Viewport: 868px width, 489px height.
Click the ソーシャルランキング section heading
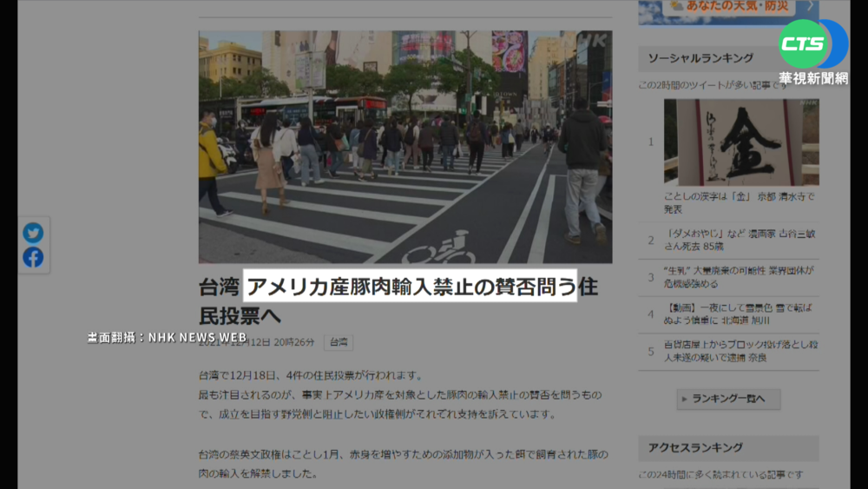(x=700, y=58)
